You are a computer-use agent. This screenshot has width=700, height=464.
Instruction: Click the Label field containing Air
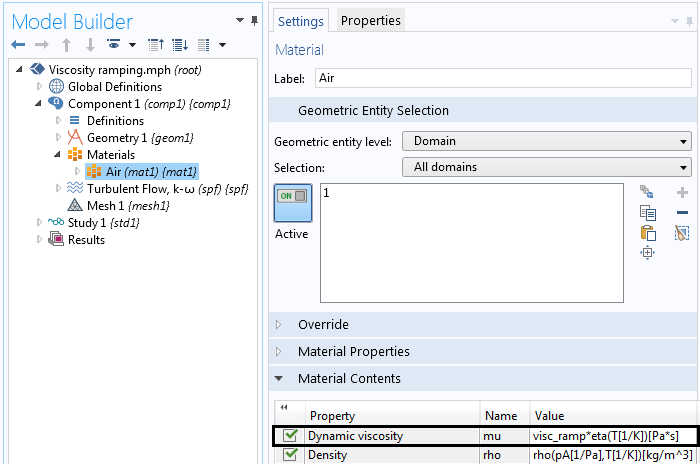tap(503, 78)
